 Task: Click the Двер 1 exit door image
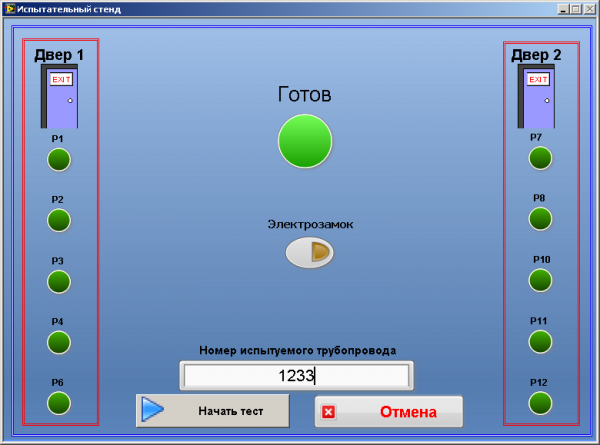59,96
